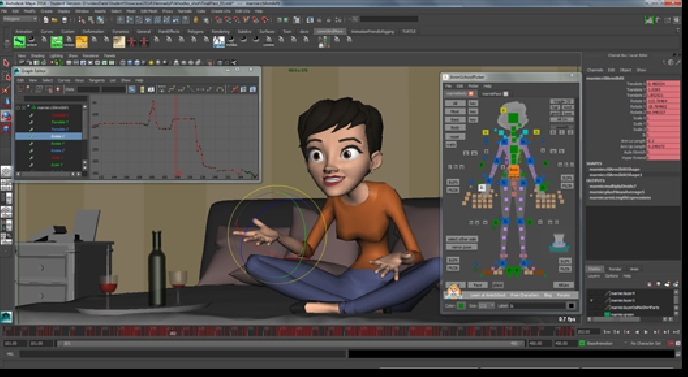Select the Rotate tool in the left toolbox
The height and width of the screenshot is (377, 688).
click(x=6, y=116)
